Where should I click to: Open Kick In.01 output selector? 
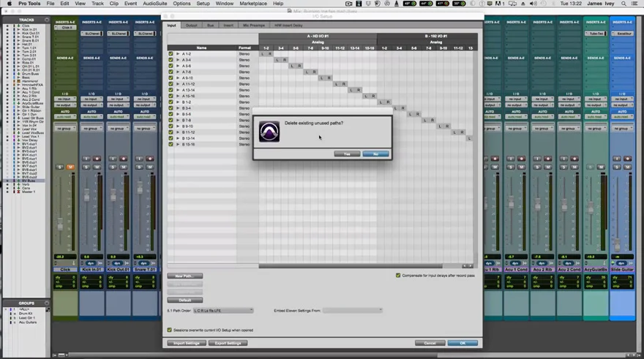[x=91, y=105]
